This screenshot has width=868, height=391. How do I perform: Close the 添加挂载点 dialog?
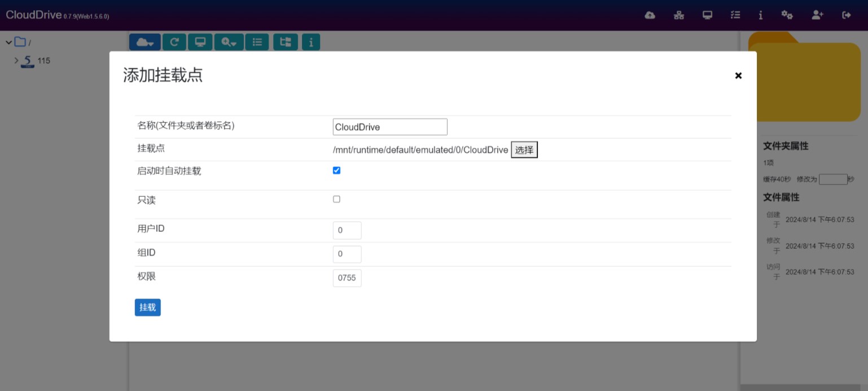(x=738, y=76)
